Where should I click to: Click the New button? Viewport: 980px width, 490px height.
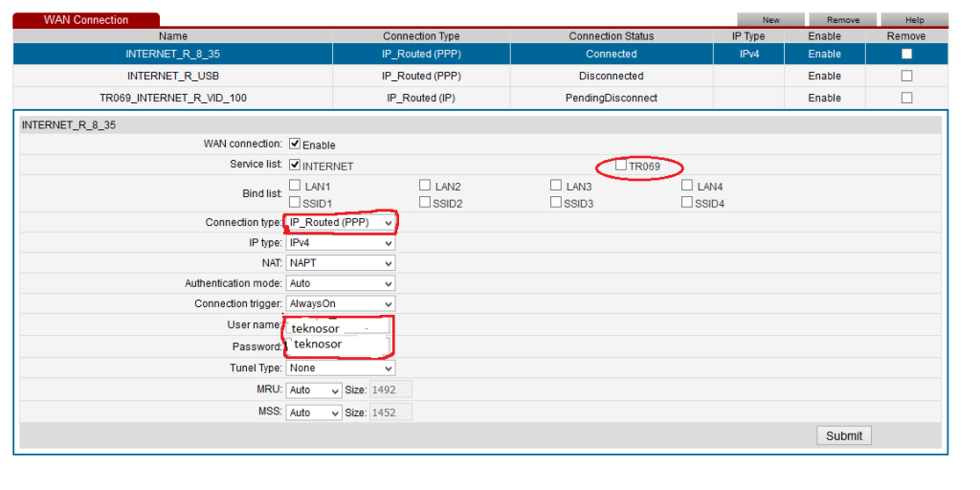770,19
